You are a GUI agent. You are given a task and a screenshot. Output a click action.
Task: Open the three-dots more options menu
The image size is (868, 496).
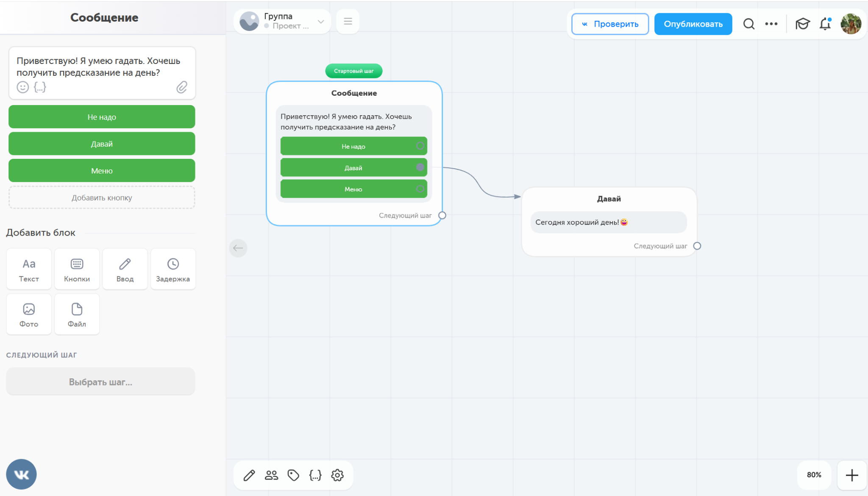(x=771, y=24)
